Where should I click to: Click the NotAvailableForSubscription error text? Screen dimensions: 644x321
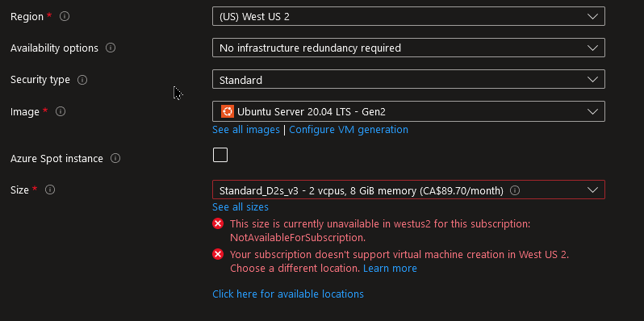tap(380, 231)
